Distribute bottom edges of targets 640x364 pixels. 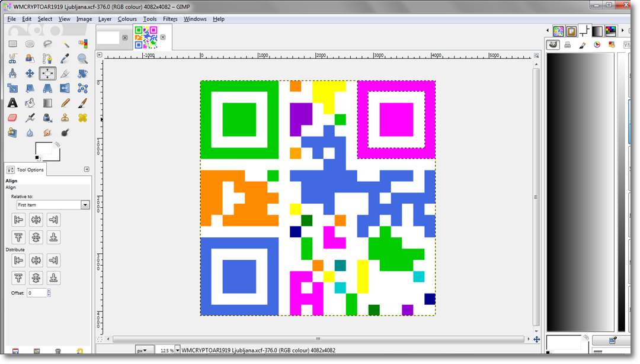[x=53, y=278]
